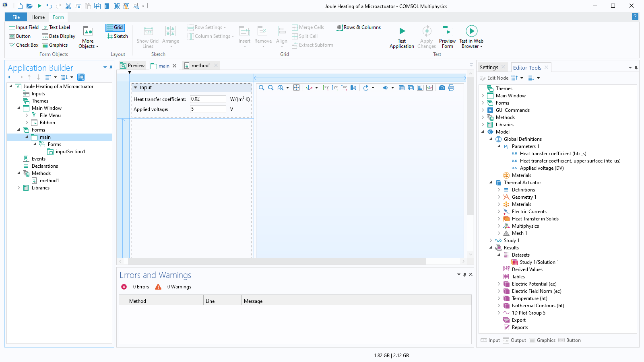Expand the Thermal Actuator Definitions node

[499, 189]
